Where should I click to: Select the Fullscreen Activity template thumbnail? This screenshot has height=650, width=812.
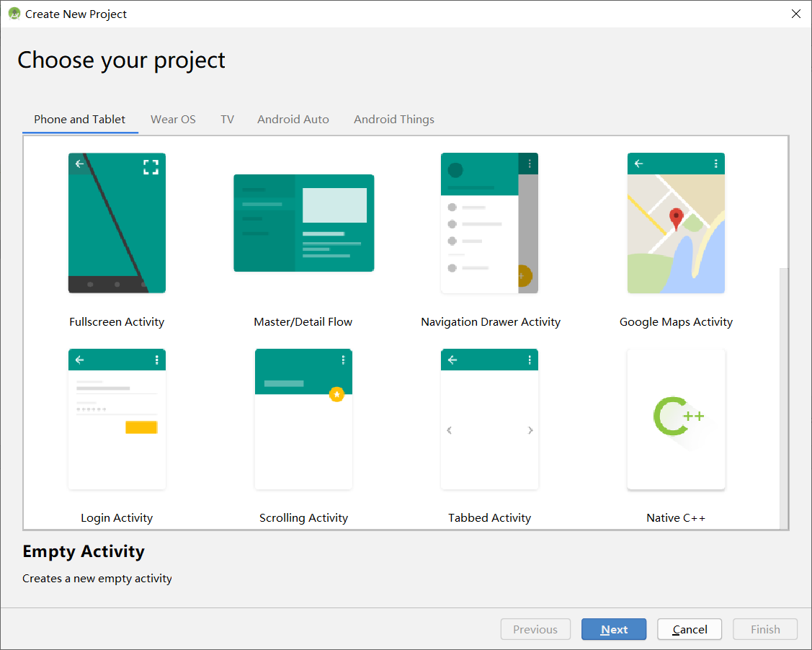tap(117, 223)
